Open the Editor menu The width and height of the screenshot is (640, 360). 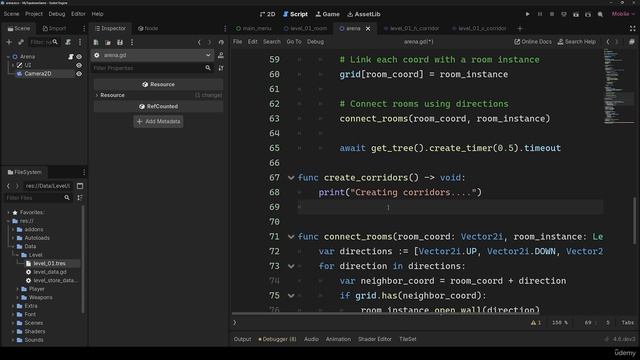point(78,14)
